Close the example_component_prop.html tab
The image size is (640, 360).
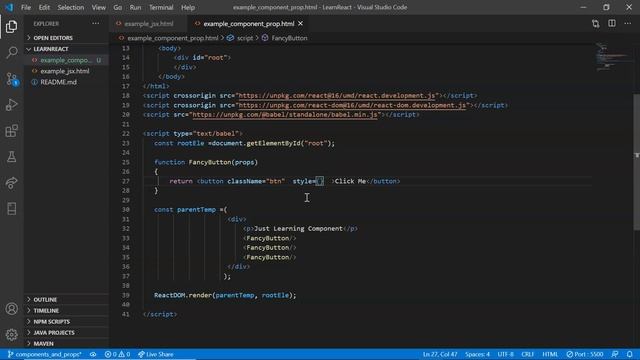point(300,24)
